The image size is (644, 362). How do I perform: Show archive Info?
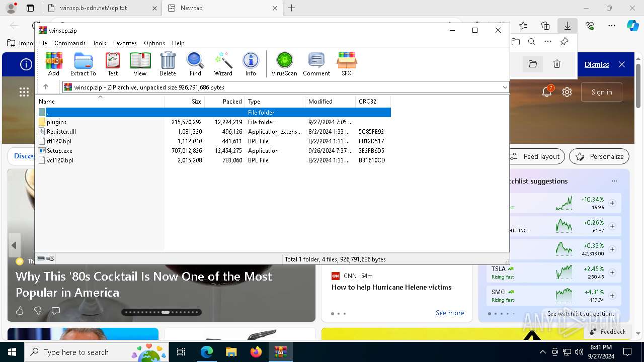tap(251, 64)
